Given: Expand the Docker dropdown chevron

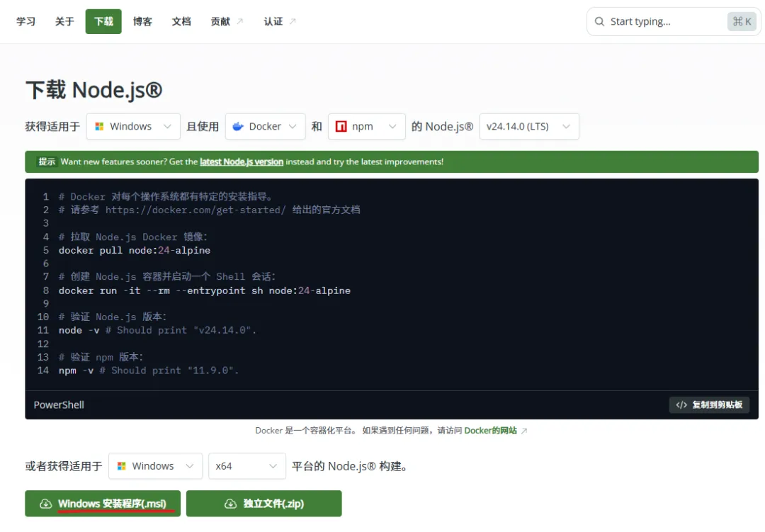Looking at the screenshot, I should pyautogui.click(x=293, y=126).
